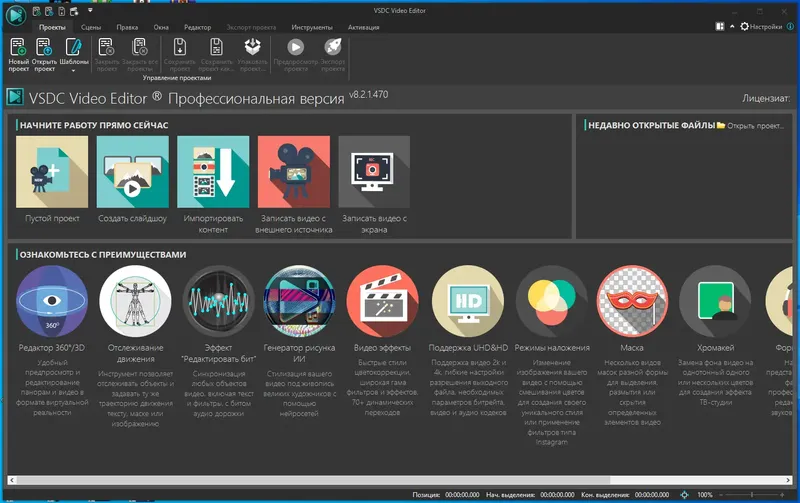Click first quick access toolbar icon (new project)
The width and height of the screenshot is (800, 503).
point(37,11)
